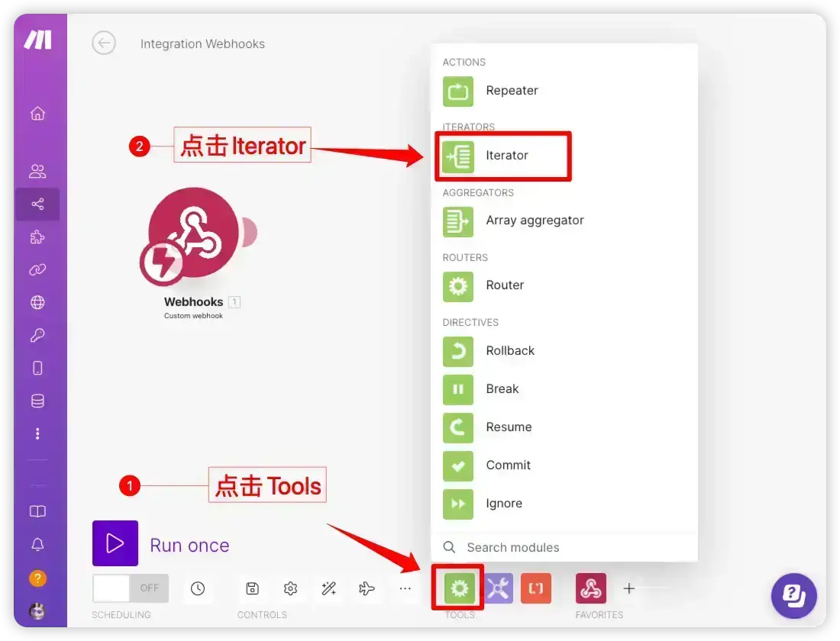Image resolution: width=840 pixels, height=641 pixels.
Task: Open schedule settings clock icon
Action: click(198, 588)
